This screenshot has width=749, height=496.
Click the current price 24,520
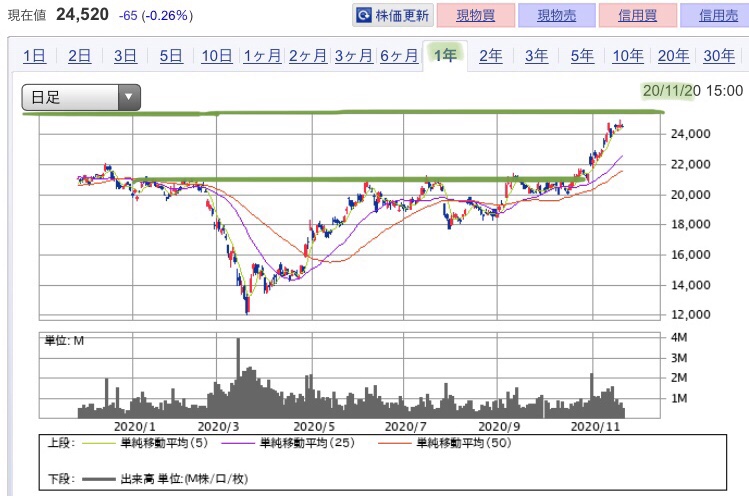[x=83, y=14]
